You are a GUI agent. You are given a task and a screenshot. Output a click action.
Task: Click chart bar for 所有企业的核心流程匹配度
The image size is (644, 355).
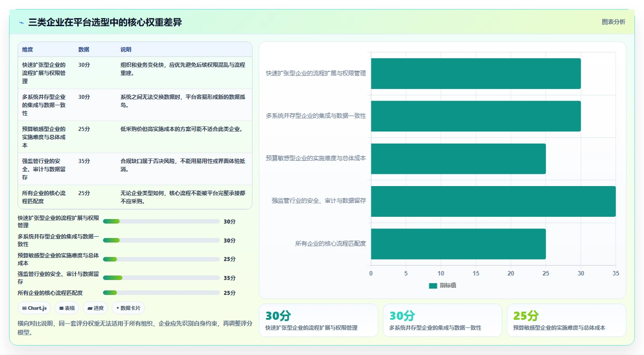click(458, 244)
